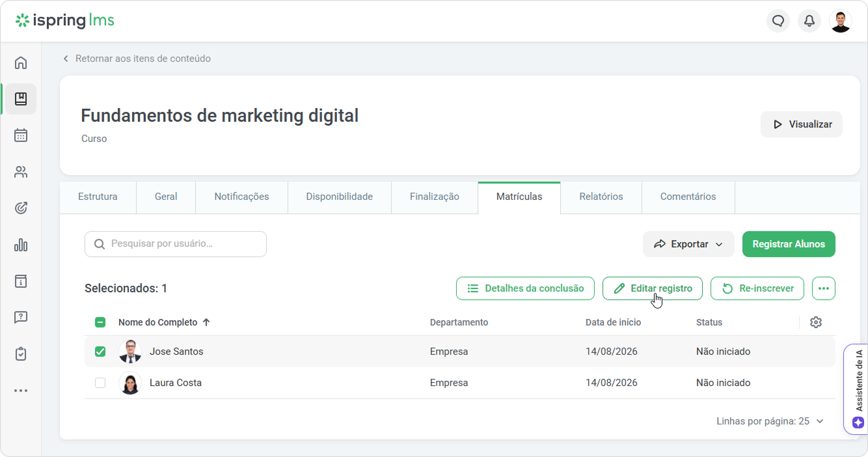Open the users icon in sidebar
Image resolution: width=868 pixels, height=457 pixels.
21,172
